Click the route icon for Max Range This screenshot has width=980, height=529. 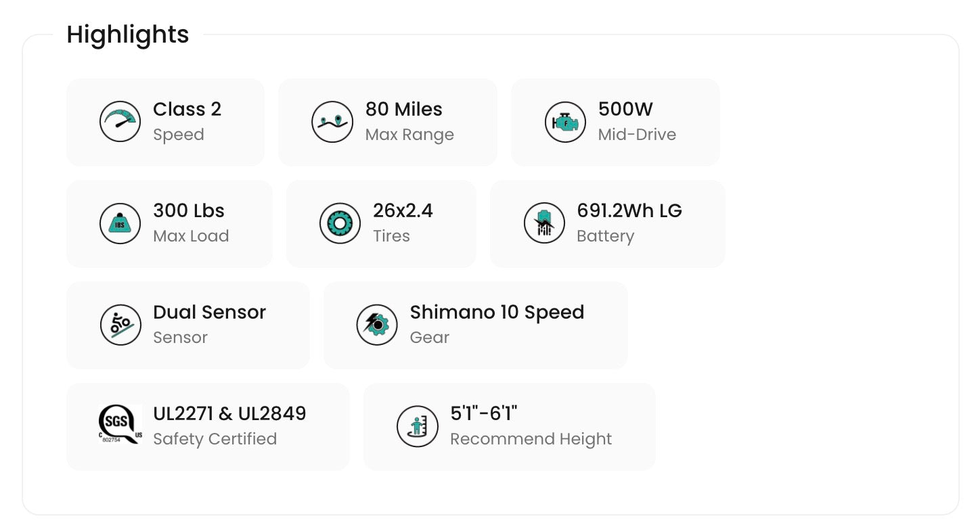[332, 122]
